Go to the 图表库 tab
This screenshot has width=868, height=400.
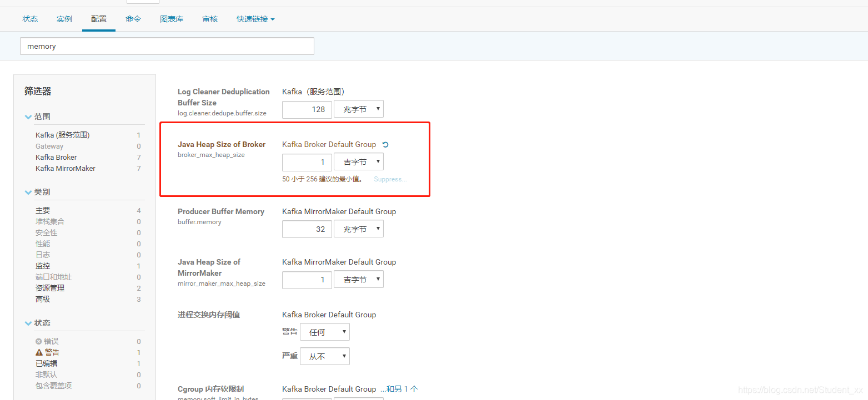click(172, 19)
